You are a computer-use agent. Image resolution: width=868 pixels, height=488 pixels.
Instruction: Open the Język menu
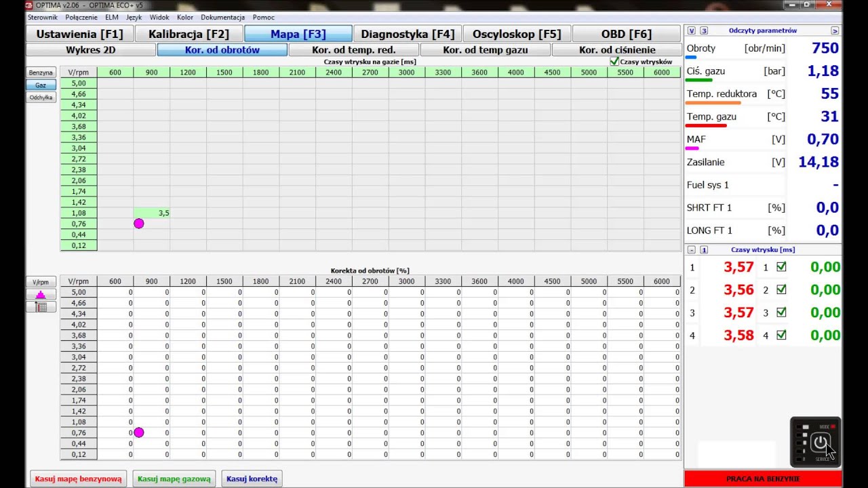pyautogui.click(x=134, y=17)
